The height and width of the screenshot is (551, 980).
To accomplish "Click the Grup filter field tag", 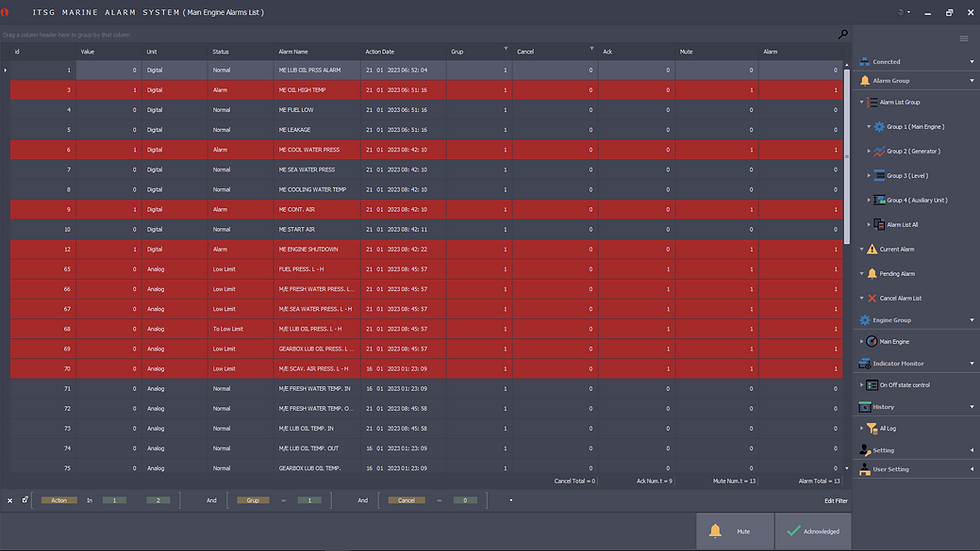I will pos(252,500).
